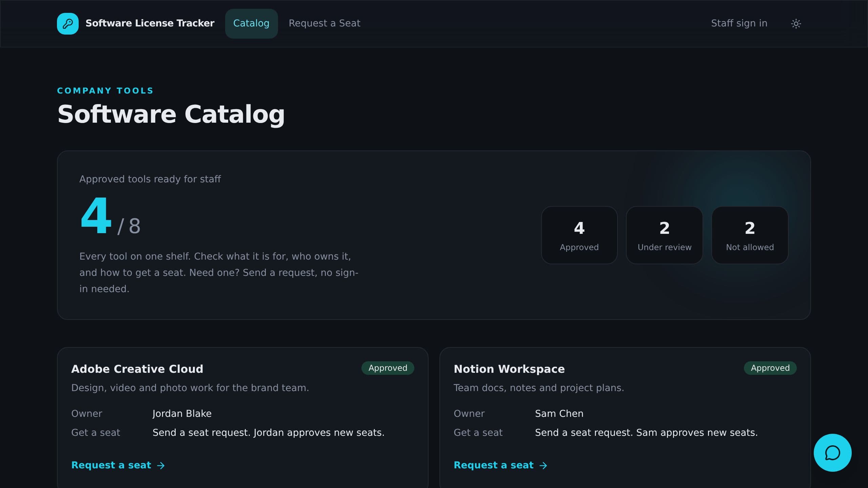Open the Catalog tab
Screen dimensions: 868x488
[x=251, y=23]
